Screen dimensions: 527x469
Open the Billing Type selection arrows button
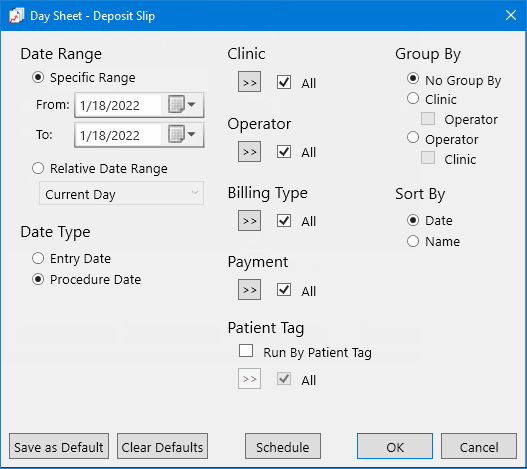pyautogui.click(x=249, y=221)
